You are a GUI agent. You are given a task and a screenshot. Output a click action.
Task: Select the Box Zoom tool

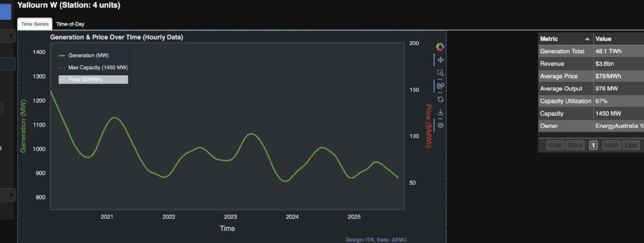coord(440,73)
